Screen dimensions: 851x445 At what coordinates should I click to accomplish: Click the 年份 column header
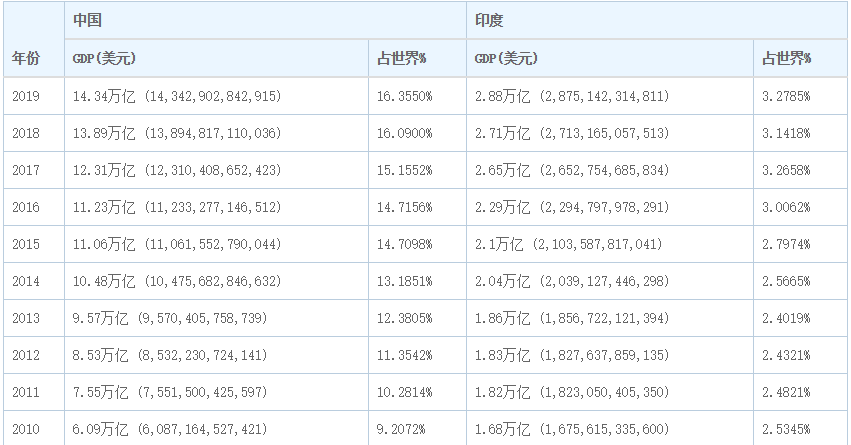pyautogui.click(x=34, y=39)
